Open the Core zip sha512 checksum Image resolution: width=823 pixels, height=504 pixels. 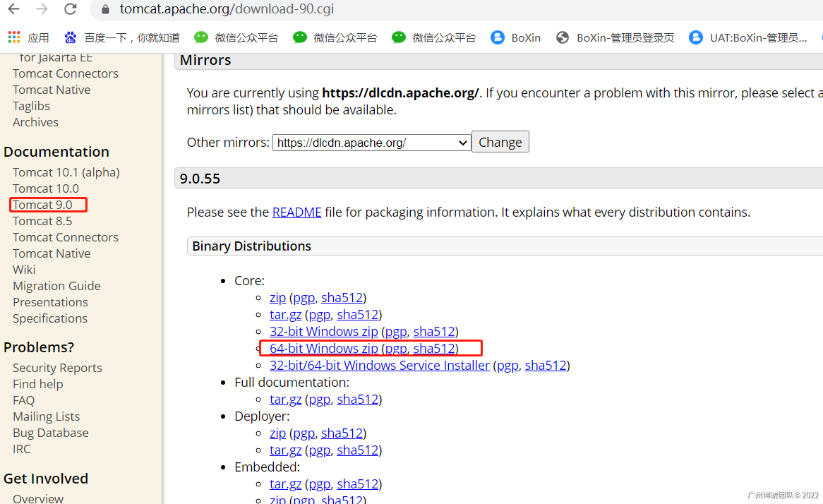pyautogui.click(x=342, y=298)
